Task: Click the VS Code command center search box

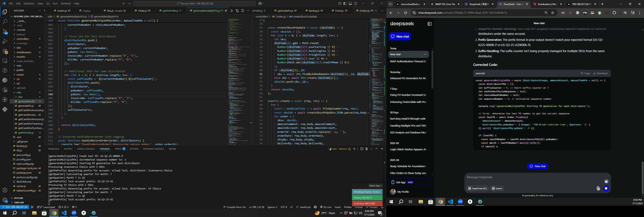Action: 194,3
